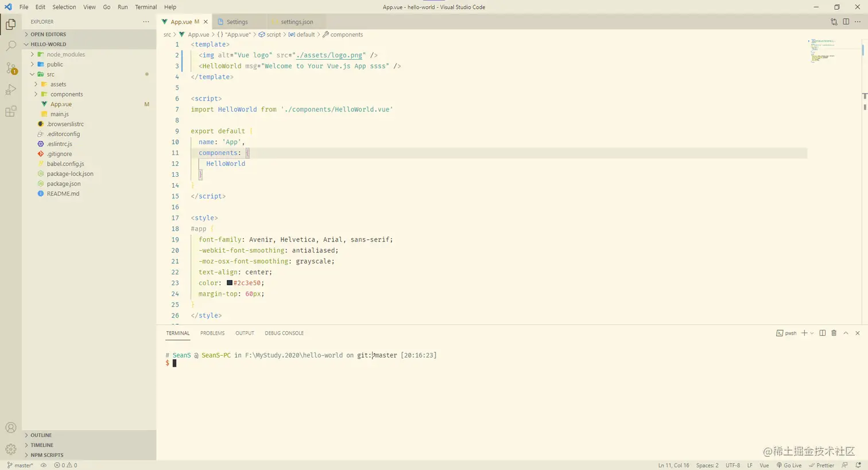Kill the terminal with the trash icon
868x470 pixels.
pos(834,333)
